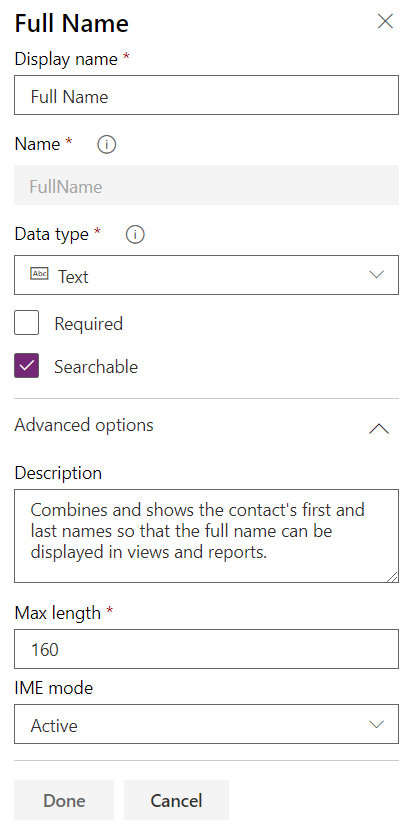Collapse Advanced options using the up chevron
The image size is (411, 826).
(x=379, y=429)
